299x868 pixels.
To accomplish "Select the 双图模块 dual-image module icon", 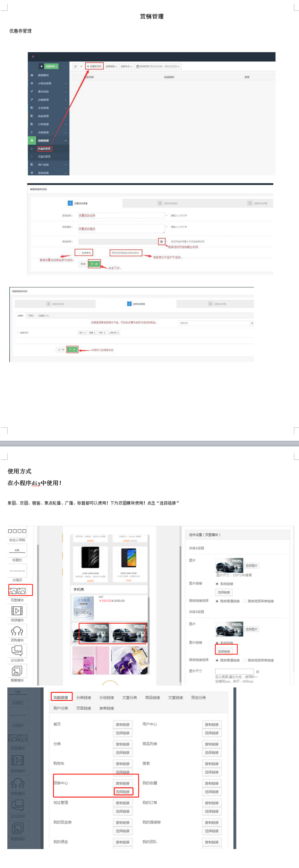I will (x=17, y=591).
